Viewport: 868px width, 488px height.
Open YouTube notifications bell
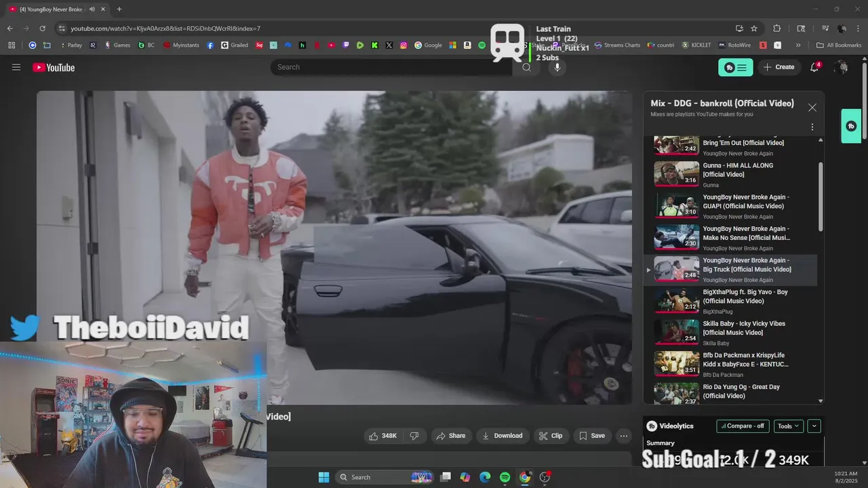(814, 67)
